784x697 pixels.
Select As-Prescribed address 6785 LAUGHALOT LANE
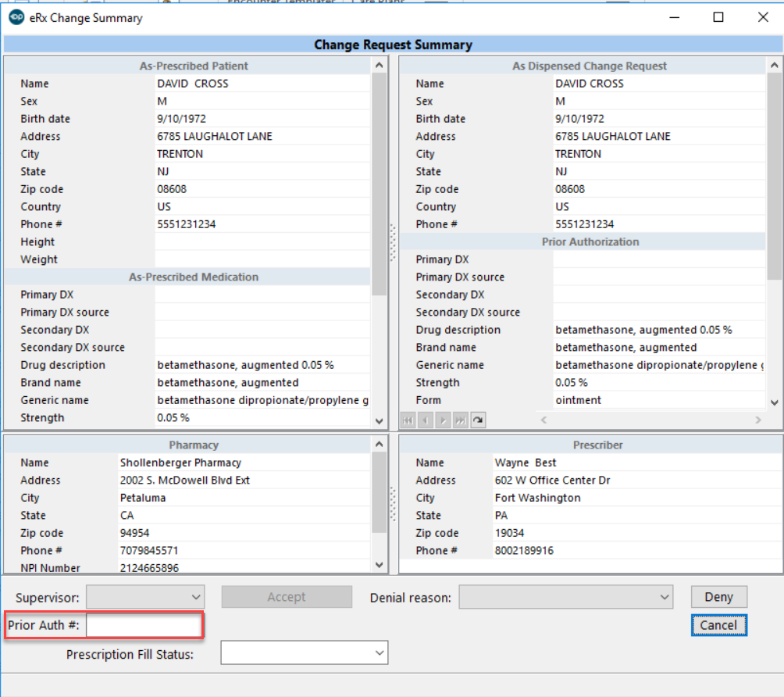[x=215, y=136]
